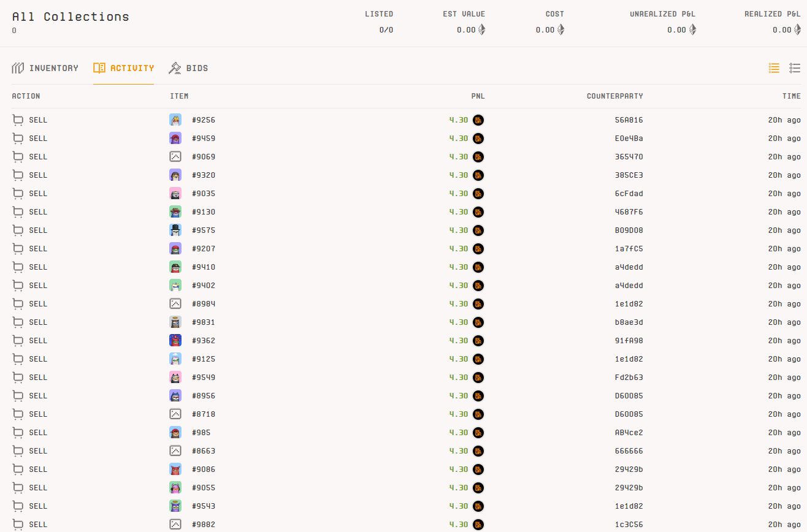Sort by the Time column header
This screenshot has width=807, height=532.
pos(791,96)
